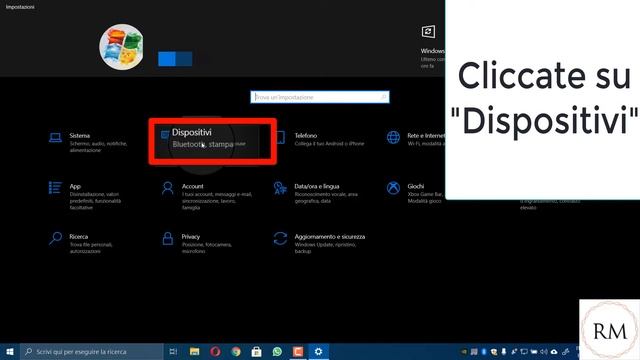
Task: Open the Privacy settings category
Action: click(x=197, y=244)
